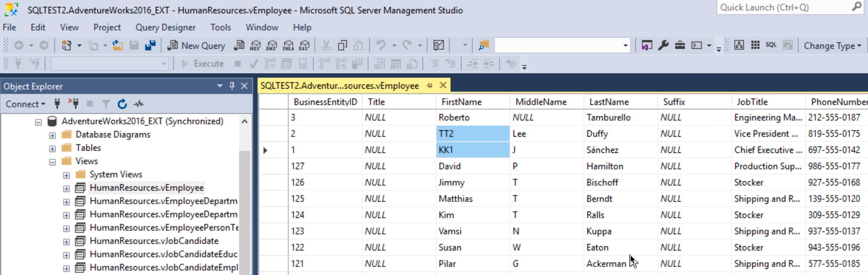Select the TT2 FirstName cell
This screenshot has height=275, width=868.
pos(473,134)
